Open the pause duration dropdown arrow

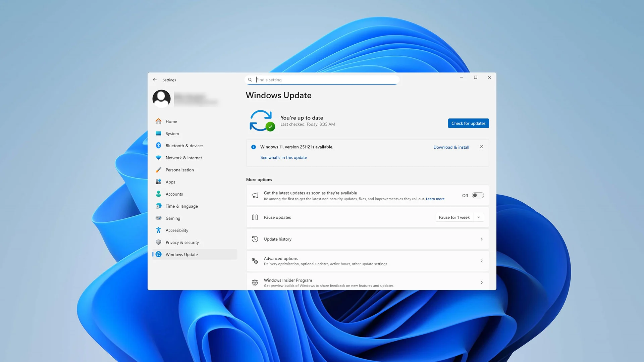tap(479, 217)
